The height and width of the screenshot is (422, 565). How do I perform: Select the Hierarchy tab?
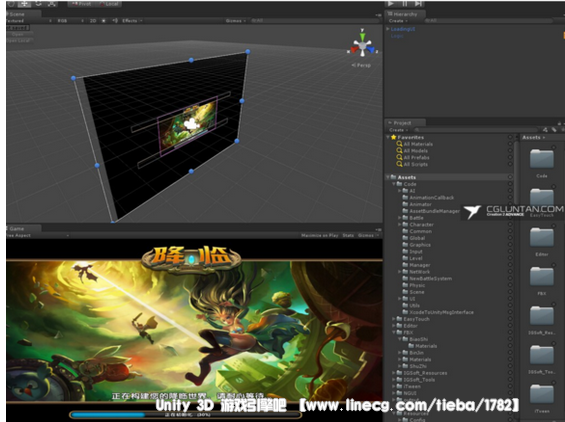[405, 14]
